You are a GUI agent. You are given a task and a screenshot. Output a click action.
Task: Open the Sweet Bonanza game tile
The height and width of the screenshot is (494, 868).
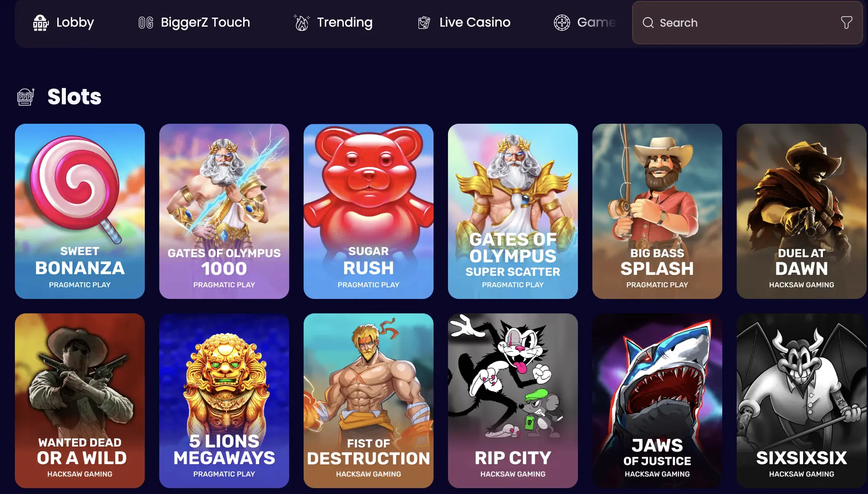80,211
